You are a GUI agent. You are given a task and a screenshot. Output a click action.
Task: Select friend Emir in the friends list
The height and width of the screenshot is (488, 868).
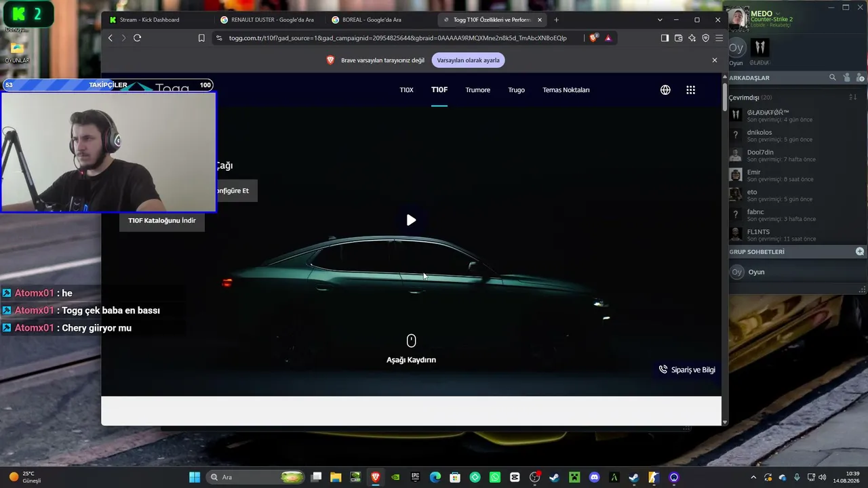pyautogui.click(x=793, y=176)
